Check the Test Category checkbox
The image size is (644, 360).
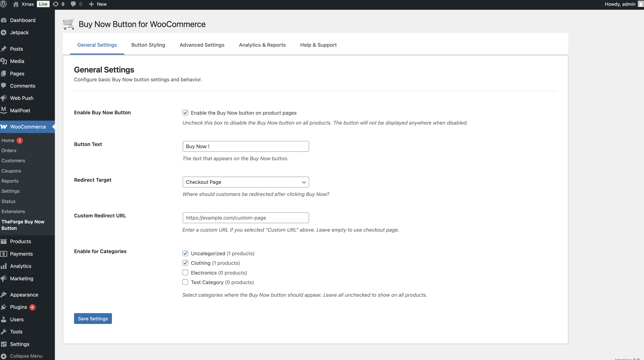(185, 282)
